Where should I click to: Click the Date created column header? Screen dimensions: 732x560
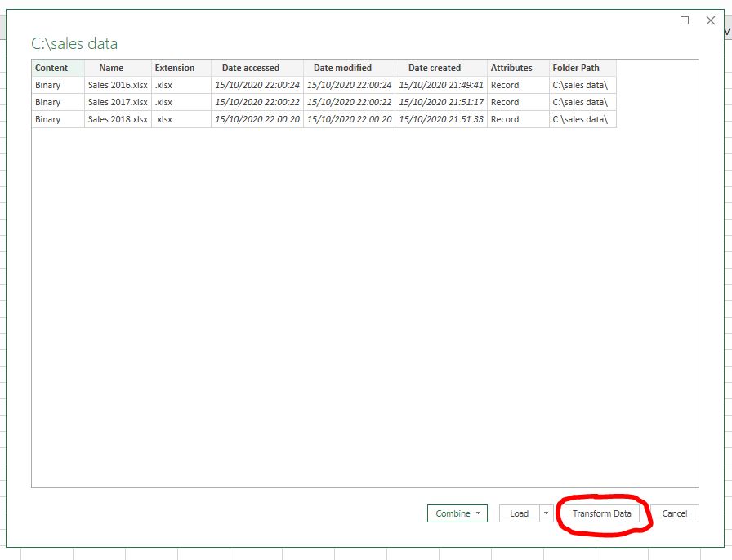pyautogui.click(x=435, y=68)
